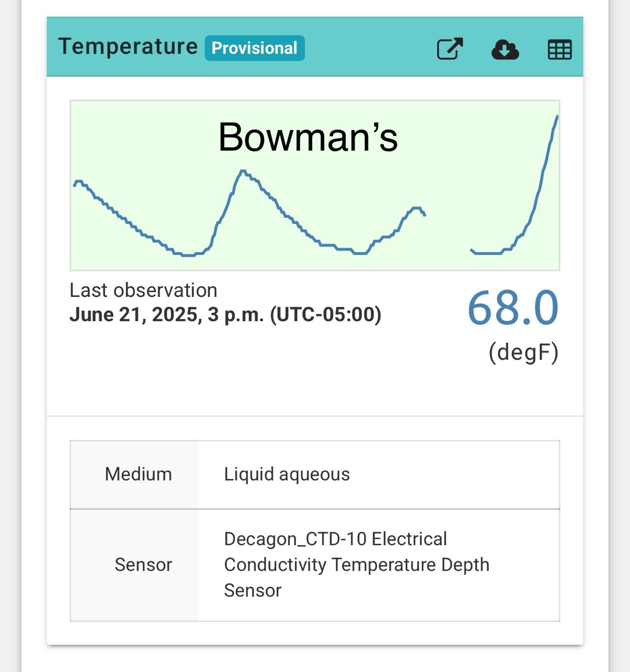Viewport: 630px width, 672px height.
Task: Click the Bowman's chart title text
Action: point(308,137)
